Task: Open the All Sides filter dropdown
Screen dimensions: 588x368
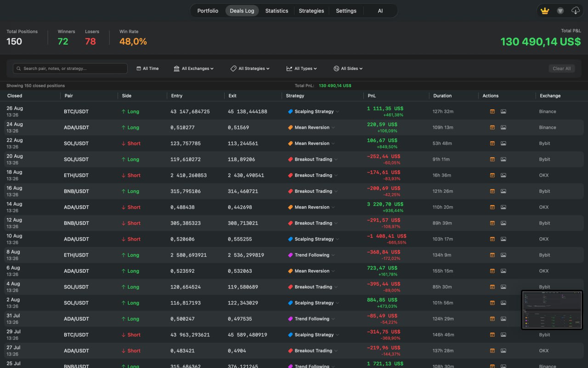Action: click(348, 69)
